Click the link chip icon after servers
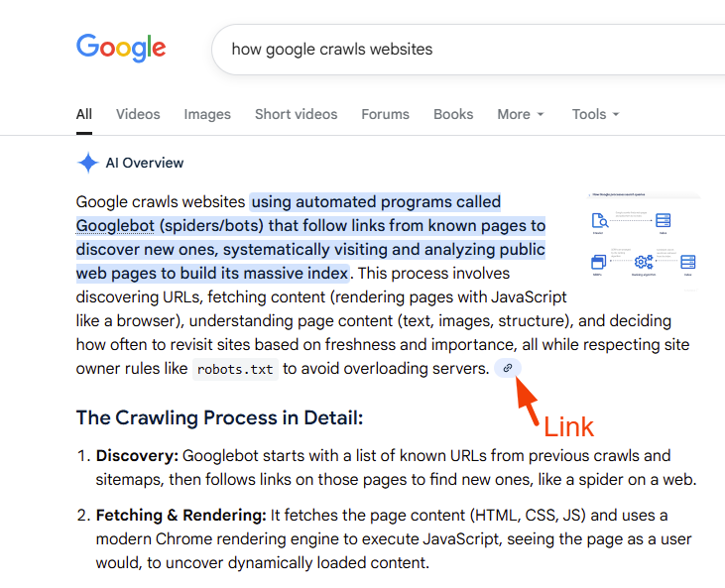Screen dimensions: 725x588 pos(508,368)
